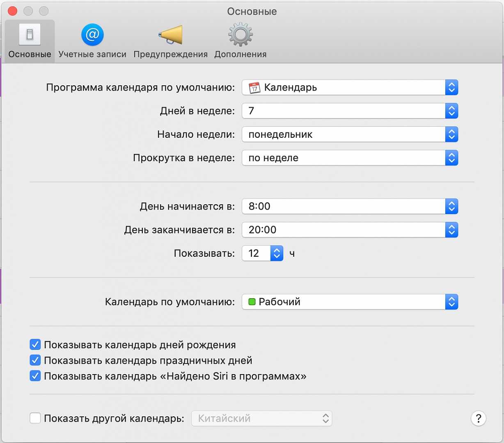This screenshot has height=443, width=504.
Task: Open День заканчивается в 20:00 dropdown
Action: click(350, 230)
